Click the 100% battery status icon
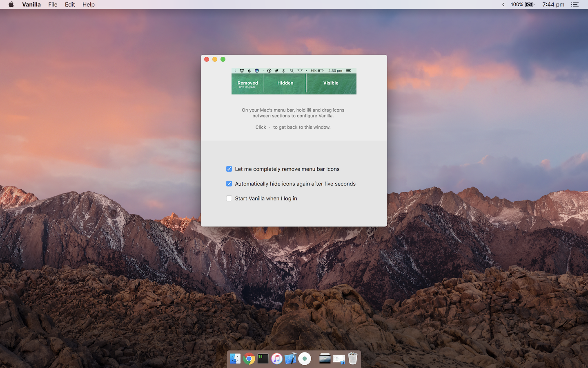This screenshot has width=588, height=368. pyautogui.click(x=523, y=4)
